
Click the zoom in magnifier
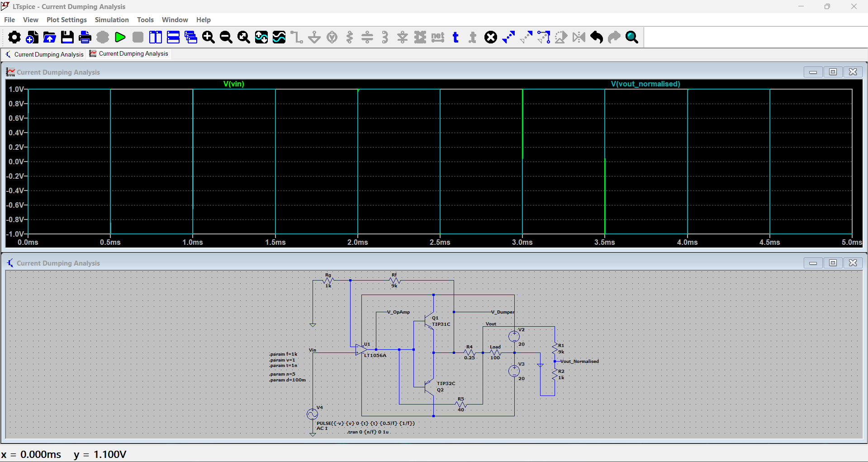209,37
